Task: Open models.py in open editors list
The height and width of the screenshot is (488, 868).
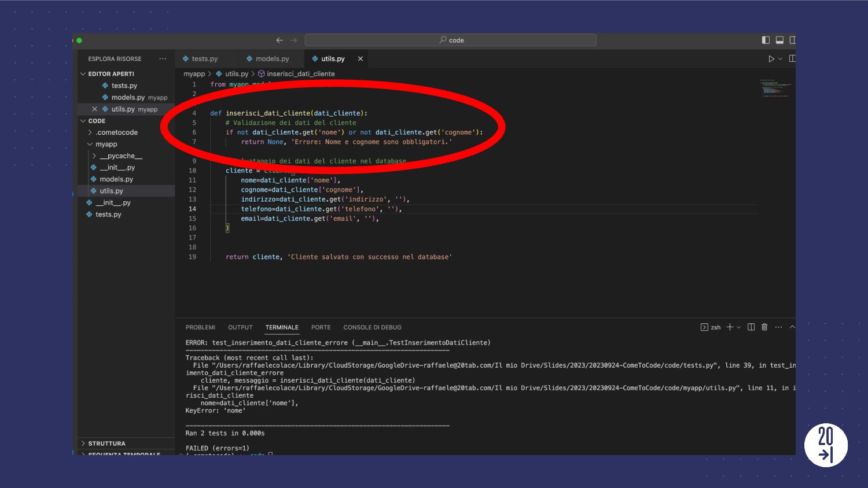Action: [128, 98]
